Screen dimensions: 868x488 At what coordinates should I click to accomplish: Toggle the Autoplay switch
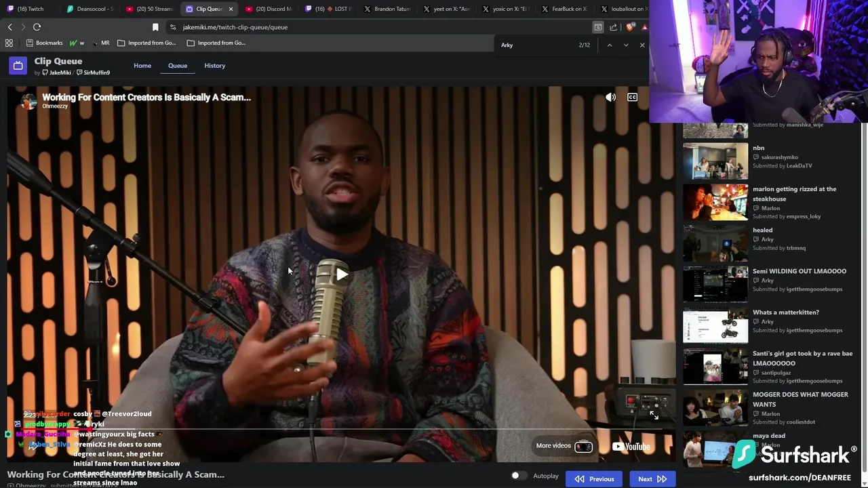pos(519,476)
